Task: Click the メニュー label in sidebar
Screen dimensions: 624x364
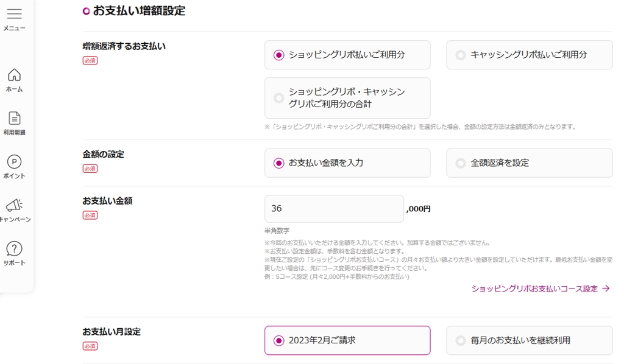Action: [14, 29]
